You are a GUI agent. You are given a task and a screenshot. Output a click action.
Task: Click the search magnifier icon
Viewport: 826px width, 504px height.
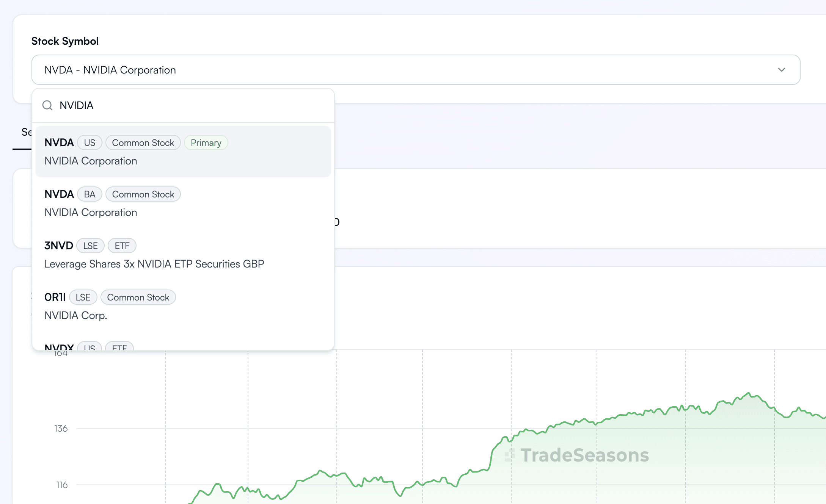point(47,105)
